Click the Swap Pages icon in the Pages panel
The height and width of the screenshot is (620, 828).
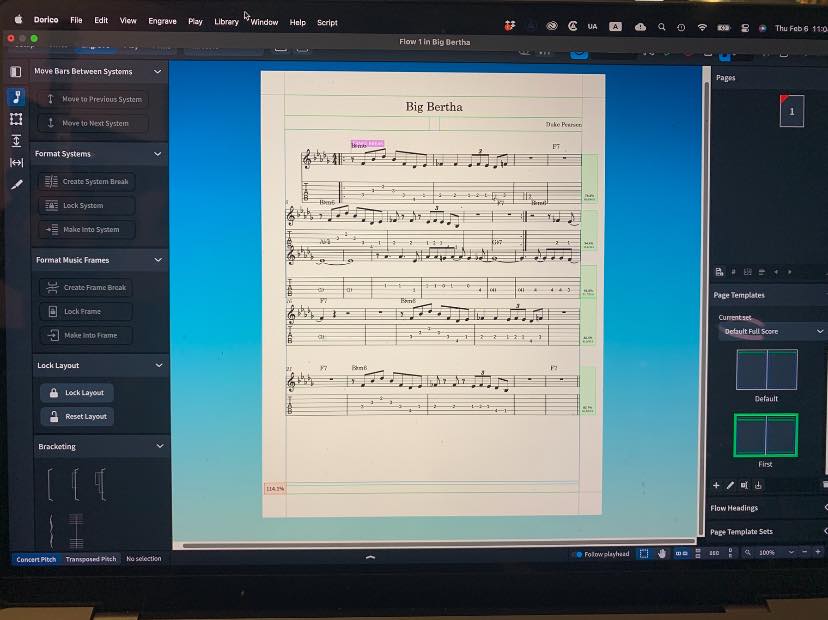(x=747, y=272)
